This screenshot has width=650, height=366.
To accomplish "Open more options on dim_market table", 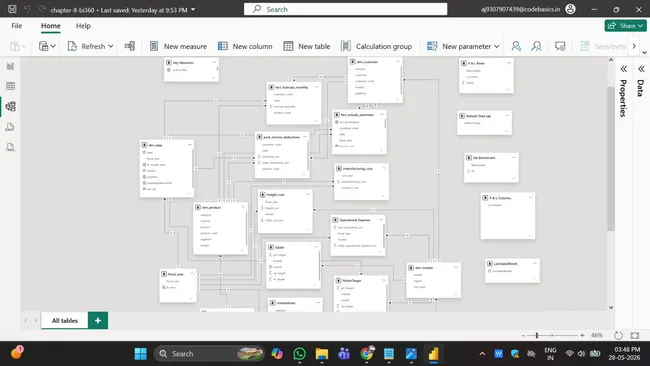I will (456, 267).
